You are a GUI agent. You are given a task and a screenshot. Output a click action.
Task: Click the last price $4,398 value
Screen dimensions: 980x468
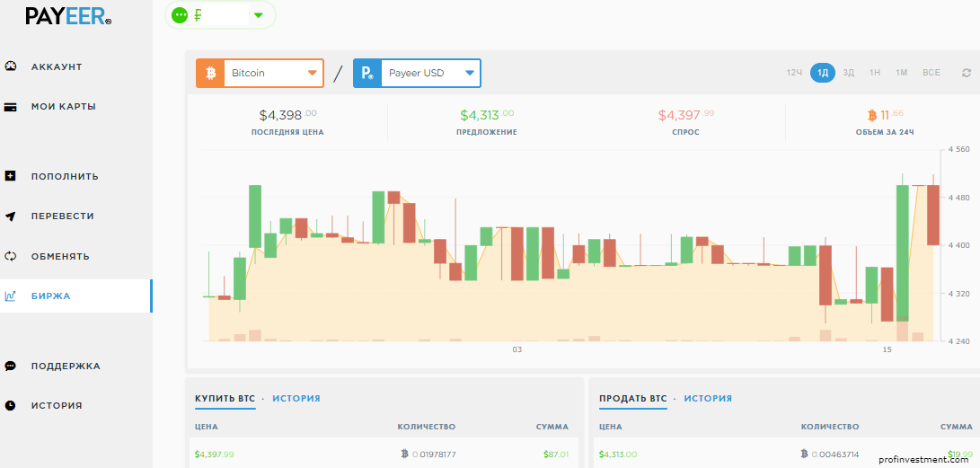pos(287,115)
